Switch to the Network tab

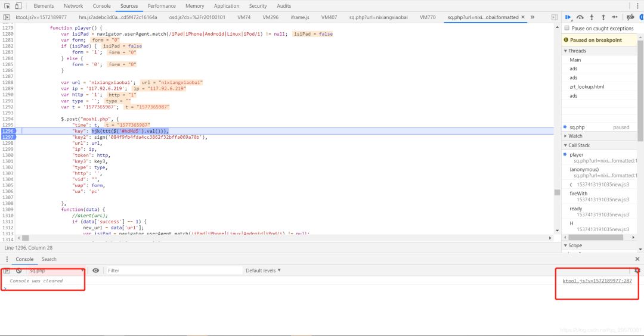coord(73,6)
